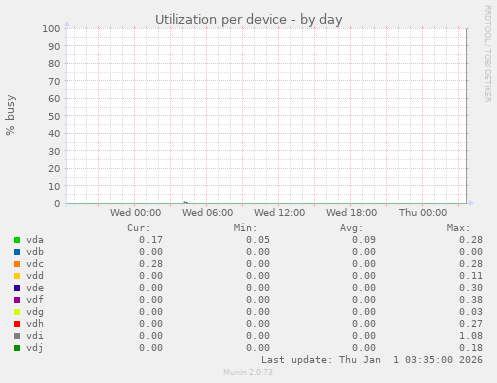The image size is (497, 383).
Task: Click vdj max value 0.18
Action: tap(471, 348)
